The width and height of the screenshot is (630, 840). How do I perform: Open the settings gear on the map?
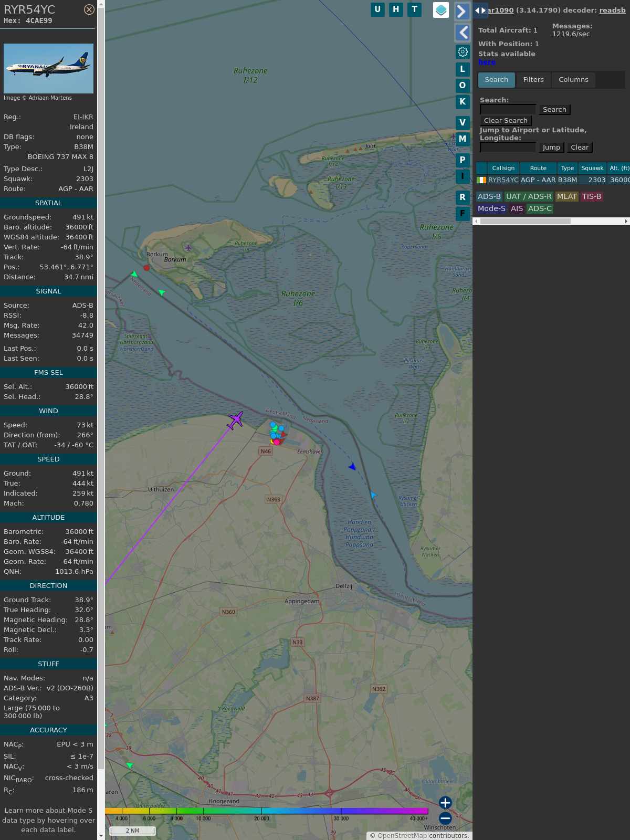click(463, 51)
